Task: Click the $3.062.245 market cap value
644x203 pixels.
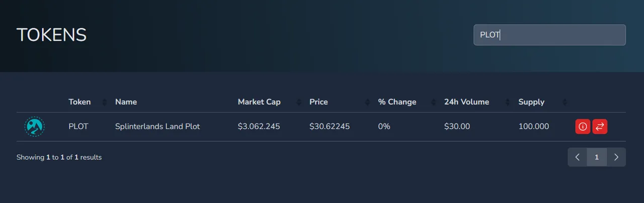Action: pos(259,127)
